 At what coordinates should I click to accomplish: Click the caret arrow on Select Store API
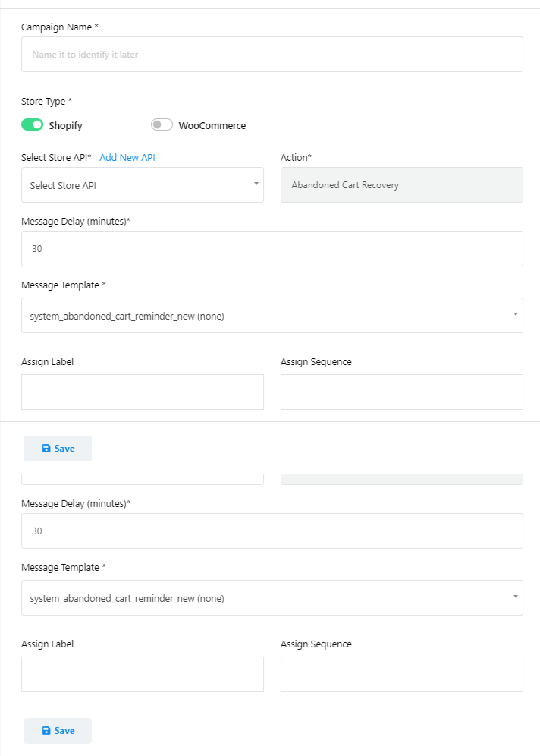point(256,184)
